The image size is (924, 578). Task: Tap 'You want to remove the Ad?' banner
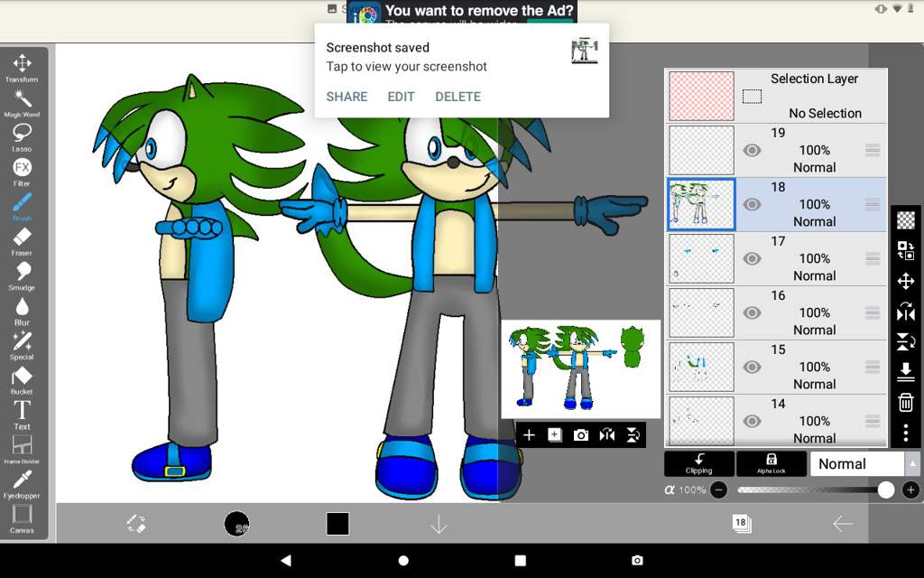coord(462,12)
